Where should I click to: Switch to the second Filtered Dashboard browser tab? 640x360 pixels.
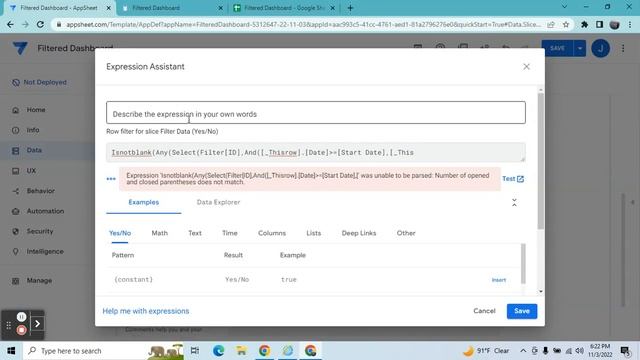tap(171, 8)
